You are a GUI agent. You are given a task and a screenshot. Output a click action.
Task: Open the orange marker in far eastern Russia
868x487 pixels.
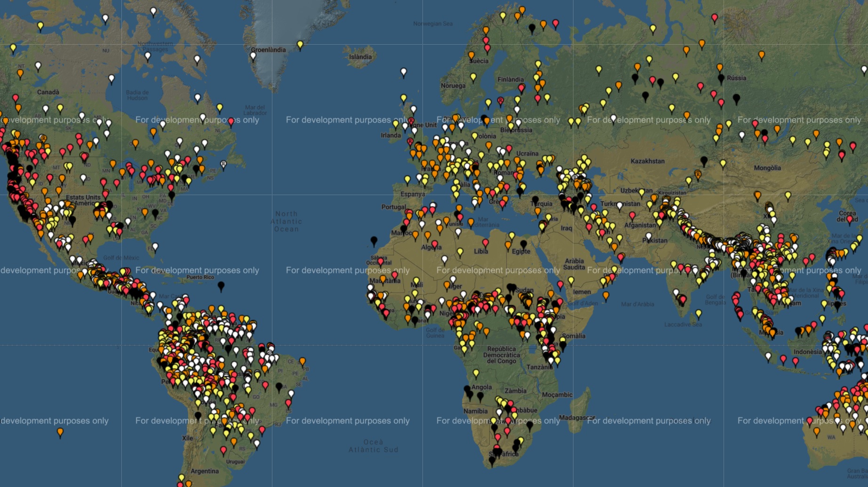click(762, 55)
